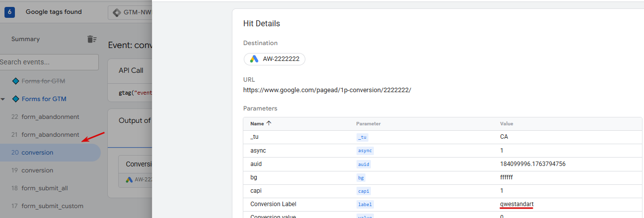This screenshot has height=218, width=644.
Task: Select event 19 conversion
Action: tap(37, 170)
